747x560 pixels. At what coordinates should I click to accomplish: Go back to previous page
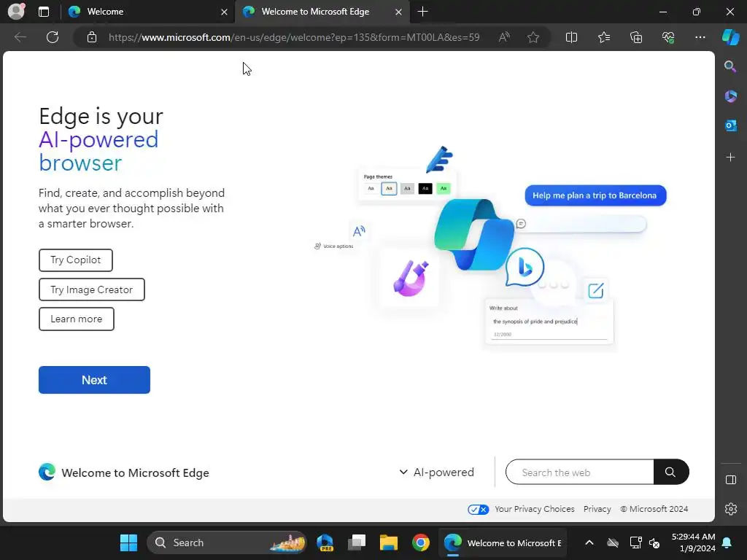pos(20,37)
